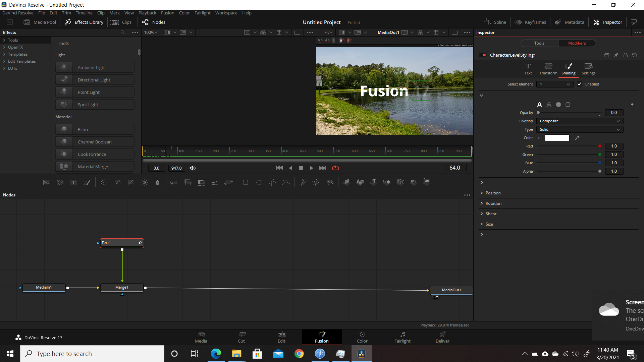Expand the Tools tree in Effects
The height and width of the screenshot is (362, 644).
[x=4, y=40]
